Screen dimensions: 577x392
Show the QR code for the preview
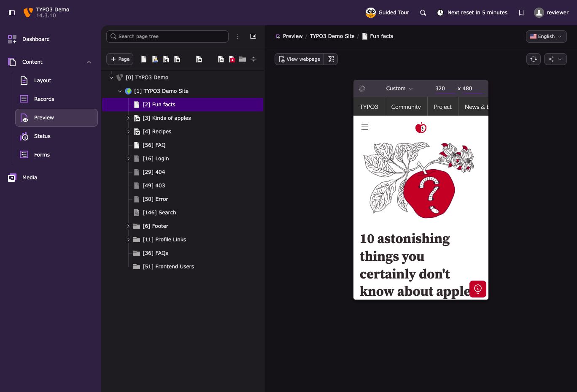point(331,59)
